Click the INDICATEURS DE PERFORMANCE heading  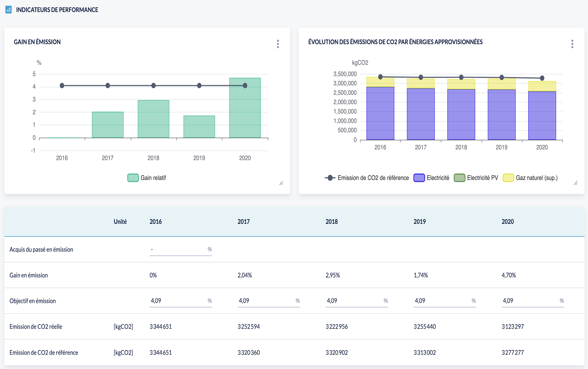tap(57, 10)
